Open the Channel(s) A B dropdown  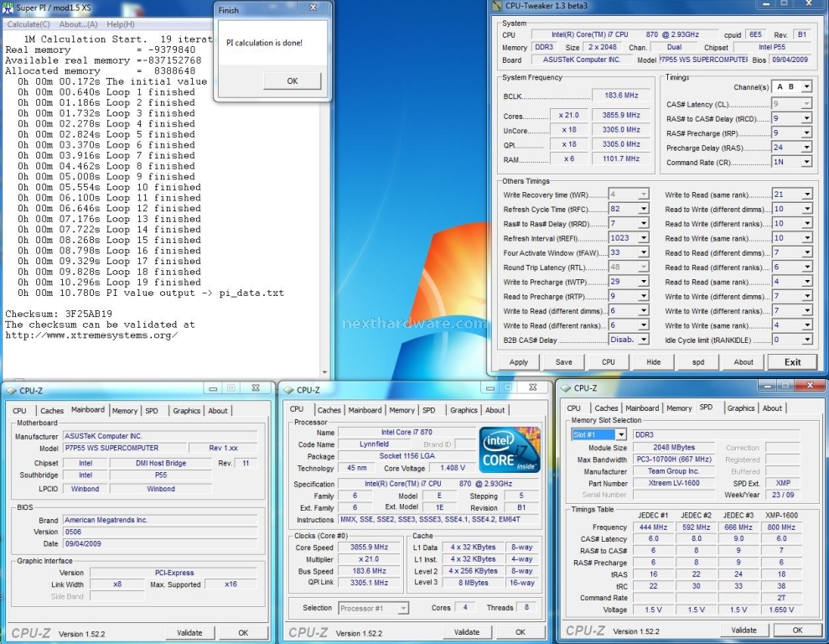(x=807, y=86)
